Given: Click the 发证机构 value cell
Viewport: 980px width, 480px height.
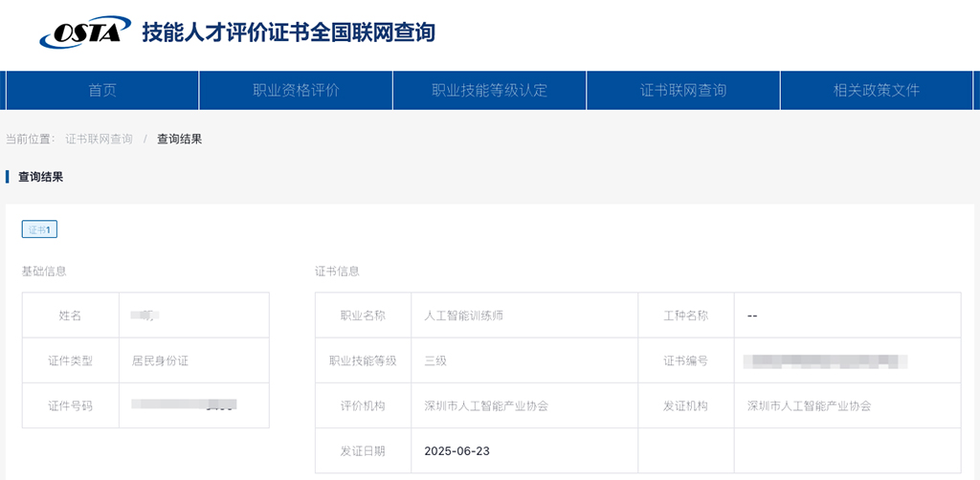Looking at the screenshot, I should pyautogui.click(x=810, y=405).
